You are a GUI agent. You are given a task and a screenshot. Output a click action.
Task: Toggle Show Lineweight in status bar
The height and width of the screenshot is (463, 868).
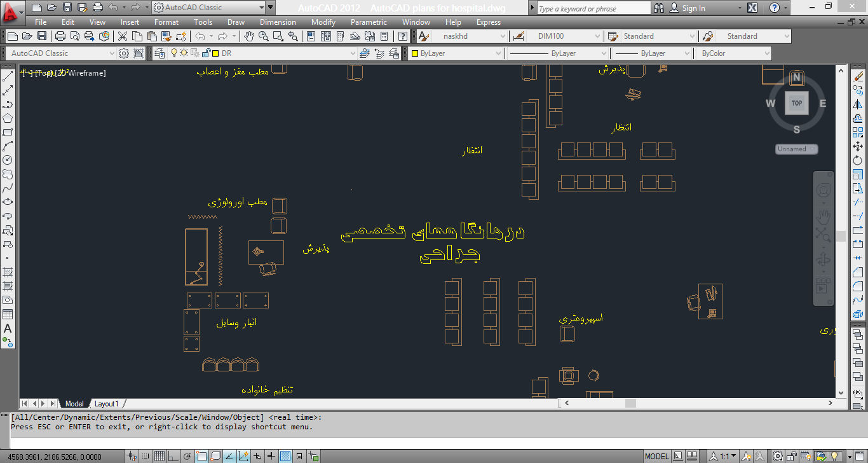(x=271, y=456)
